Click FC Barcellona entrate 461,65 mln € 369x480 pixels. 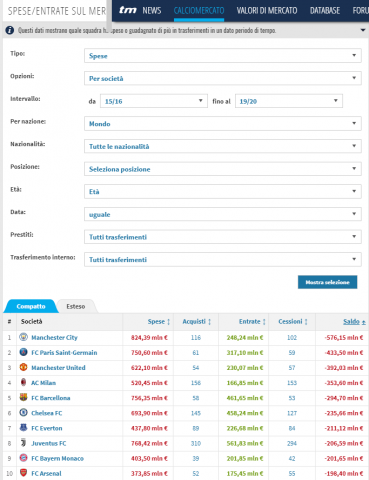coord(245,398)
